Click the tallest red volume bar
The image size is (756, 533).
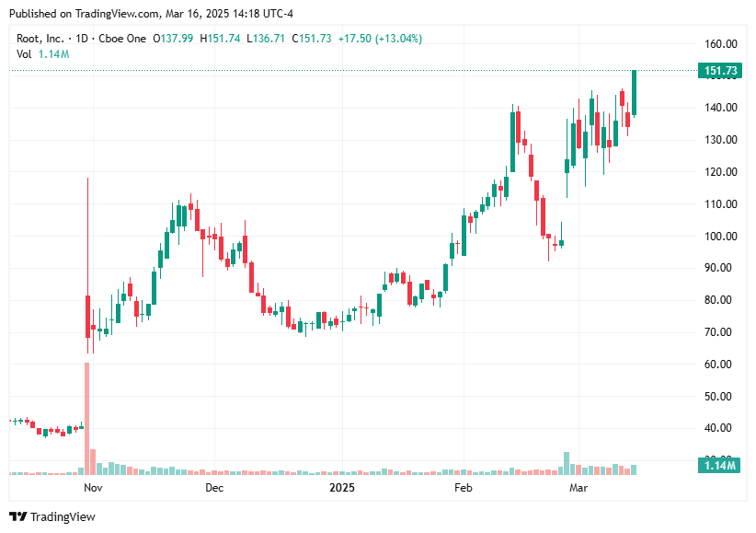click(86, 419)
